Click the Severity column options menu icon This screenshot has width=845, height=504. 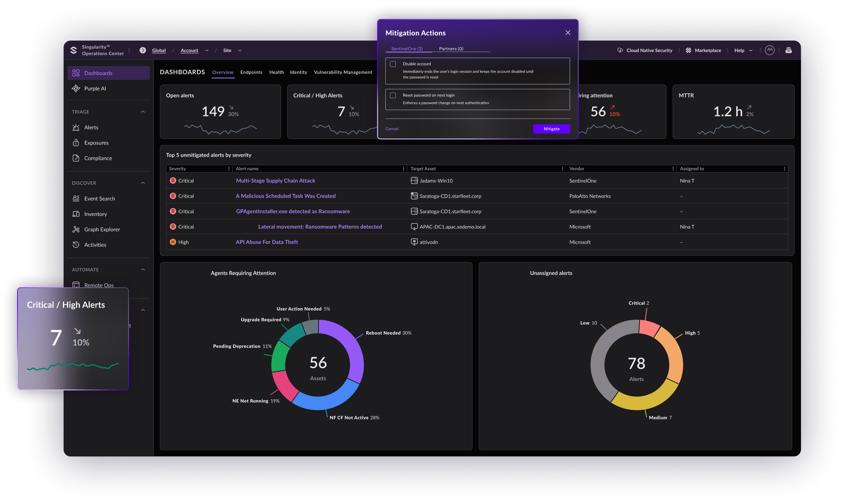[229, 169]
